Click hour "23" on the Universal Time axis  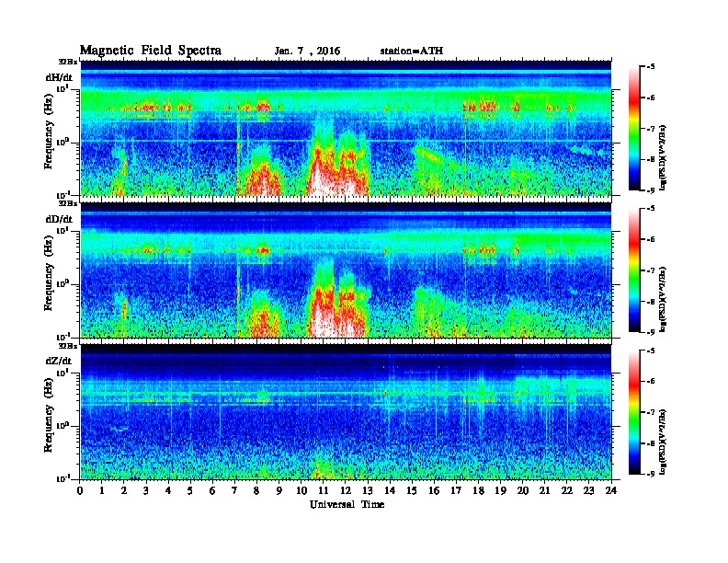click(x=588, y=490)
